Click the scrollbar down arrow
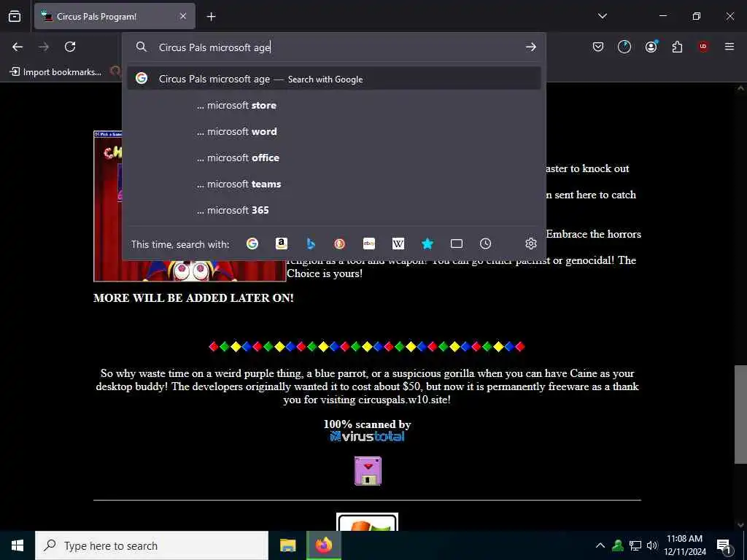 pyautogui.click(x=740, y=525)
